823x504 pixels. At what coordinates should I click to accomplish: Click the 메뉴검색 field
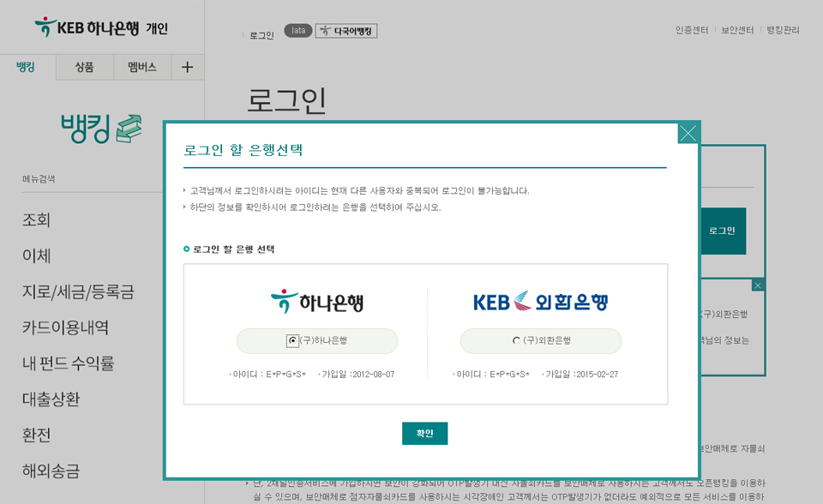pos(92,179)
